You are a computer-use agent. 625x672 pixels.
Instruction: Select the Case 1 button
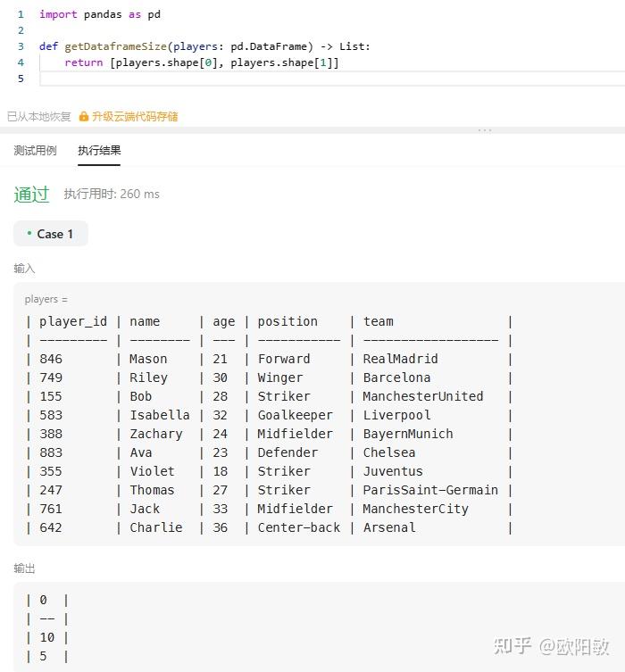click(x=51, y=234)
